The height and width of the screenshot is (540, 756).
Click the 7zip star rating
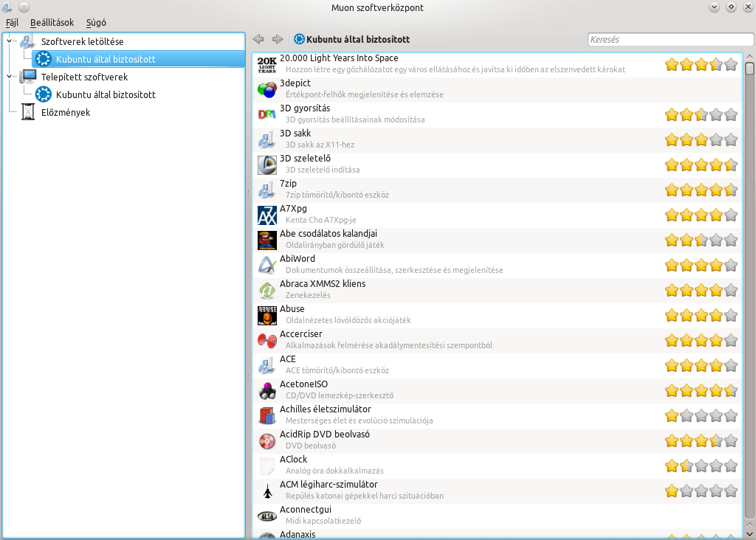[x=701, y=190]
